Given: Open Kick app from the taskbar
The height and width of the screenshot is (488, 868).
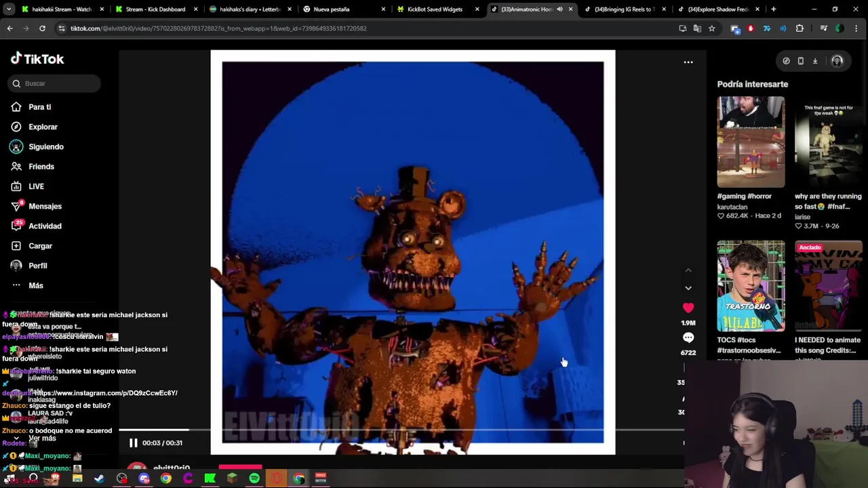Looking at the screenshot, I should click(x=210, y=479).
